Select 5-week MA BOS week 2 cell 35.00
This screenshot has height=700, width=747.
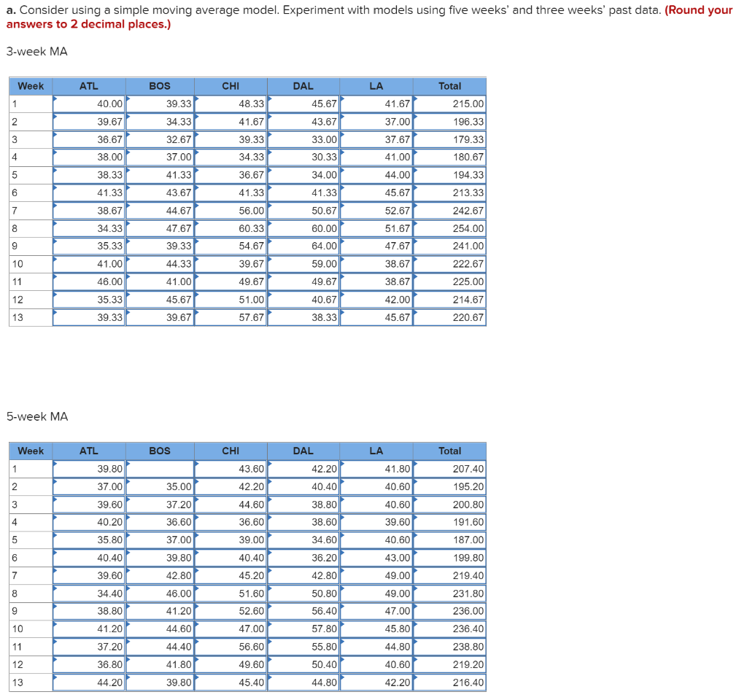[x=160, y=486]
